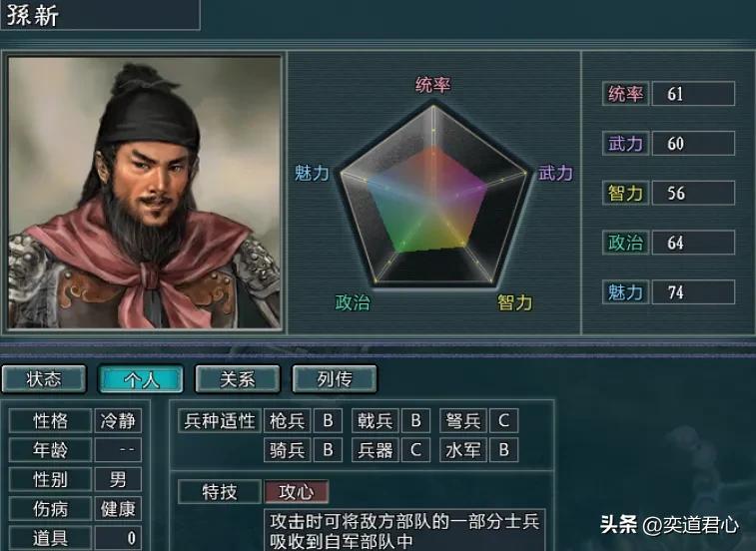Open the 关系 tab
The width and height of the screenshot is (756, 551).
(x=238, y=379)
